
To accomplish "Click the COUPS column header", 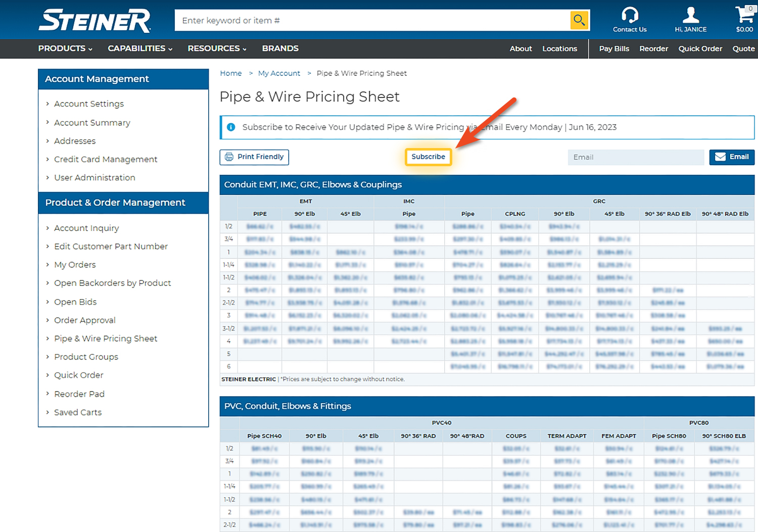I will 516,436.
